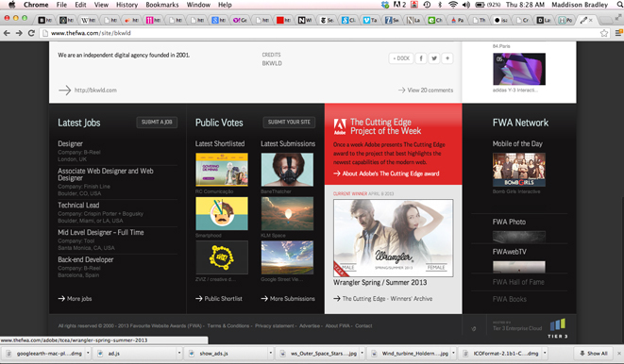Click volume icon in menu bar
This screenshot has height=364, width=624.
466,5
